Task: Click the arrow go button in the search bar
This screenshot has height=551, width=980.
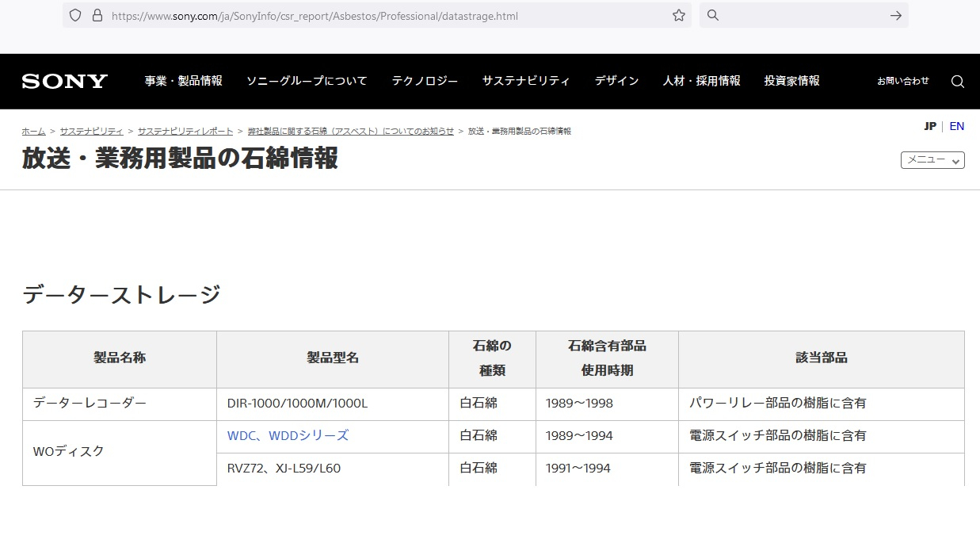Action: 895,15
